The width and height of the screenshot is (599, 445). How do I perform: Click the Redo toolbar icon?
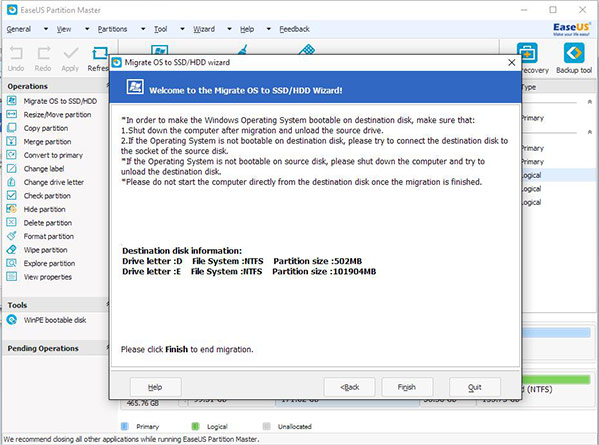43,58
